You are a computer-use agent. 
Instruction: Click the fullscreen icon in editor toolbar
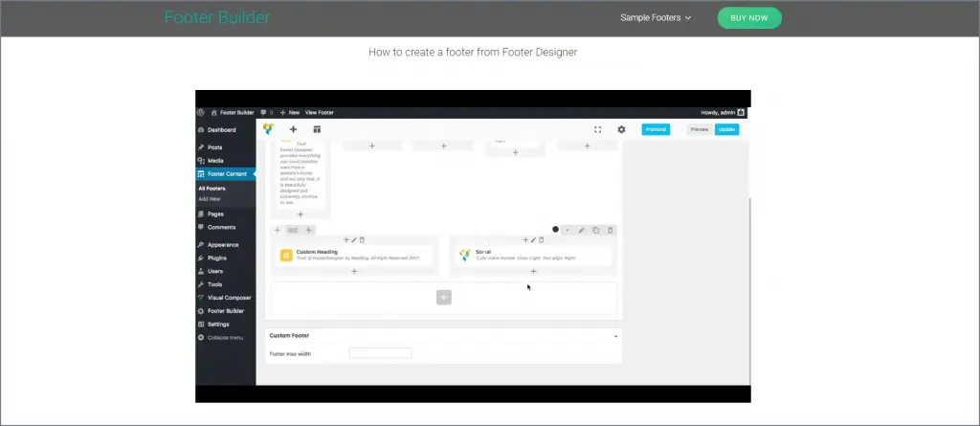[x=597, y=129]
